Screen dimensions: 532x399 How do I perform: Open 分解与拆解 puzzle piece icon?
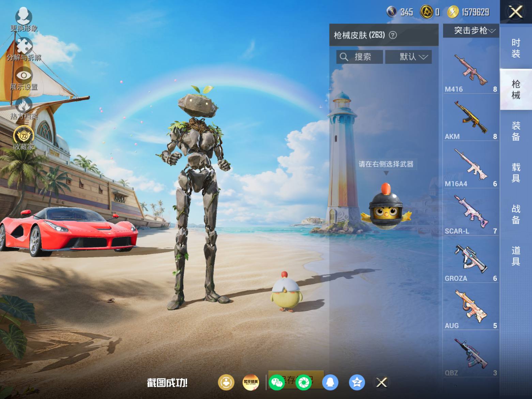click(24, 49)
